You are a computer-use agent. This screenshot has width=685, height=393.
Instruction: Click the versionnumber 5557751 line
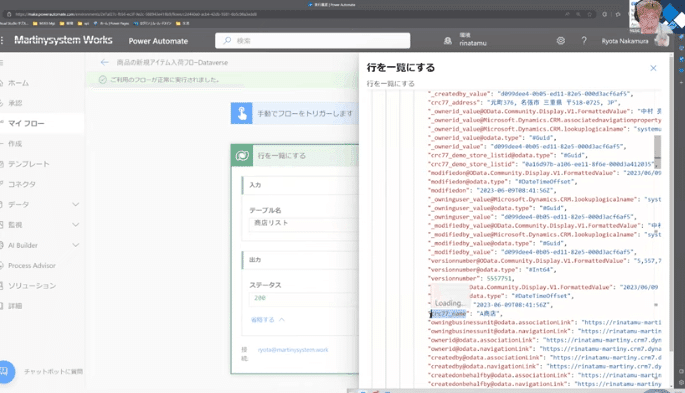472,279
